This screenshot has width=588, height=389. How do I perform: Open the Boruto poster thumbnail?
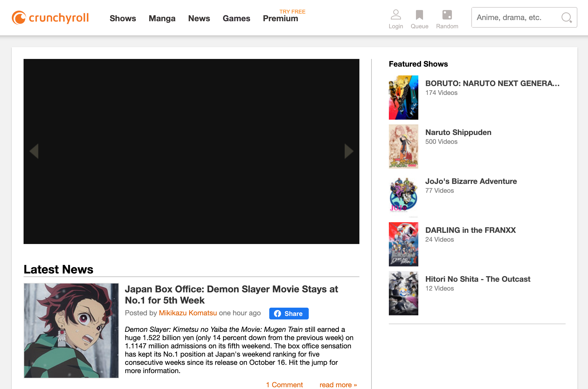point(404,98)
